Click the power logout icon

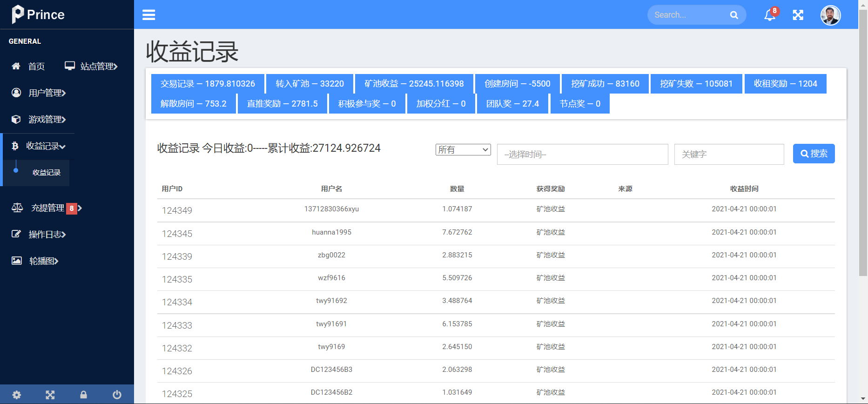pyautogui.click(x=117, y=395)
